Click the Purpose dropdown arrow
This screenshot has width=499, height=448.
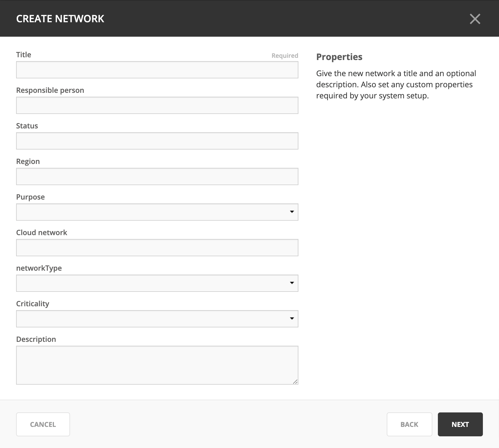tap(292, 212)
